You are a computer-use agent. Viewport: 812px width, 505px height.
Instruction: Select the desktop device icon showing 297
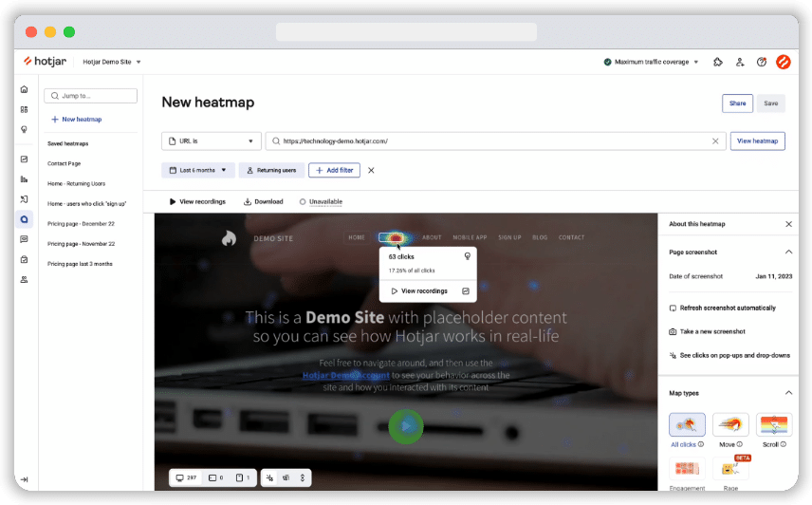coord(184,477)
